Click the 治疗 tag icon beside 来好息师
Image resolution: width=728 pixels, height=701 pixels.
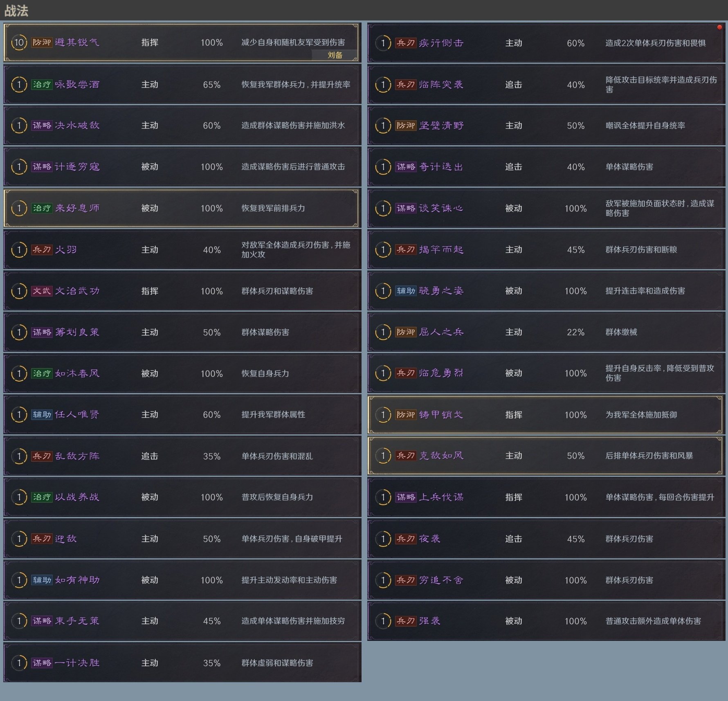pyautogui.click(x=42, y=208)
